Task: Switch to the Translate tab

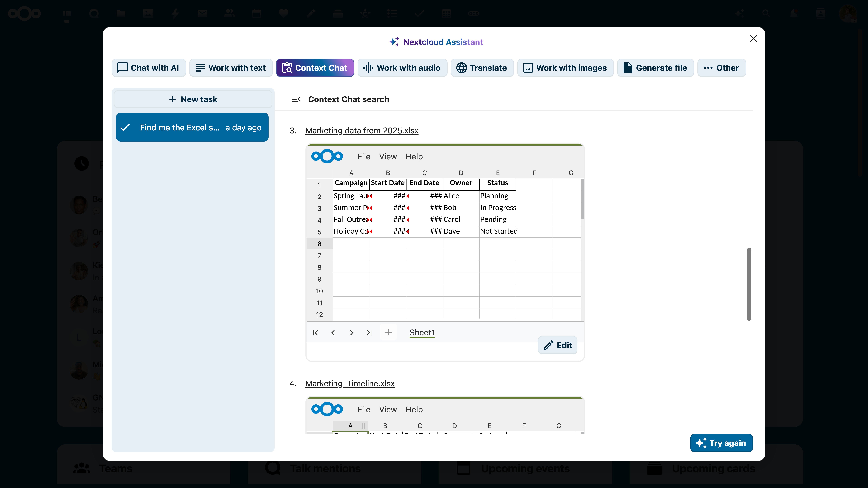Action: [x=482, y=68]
